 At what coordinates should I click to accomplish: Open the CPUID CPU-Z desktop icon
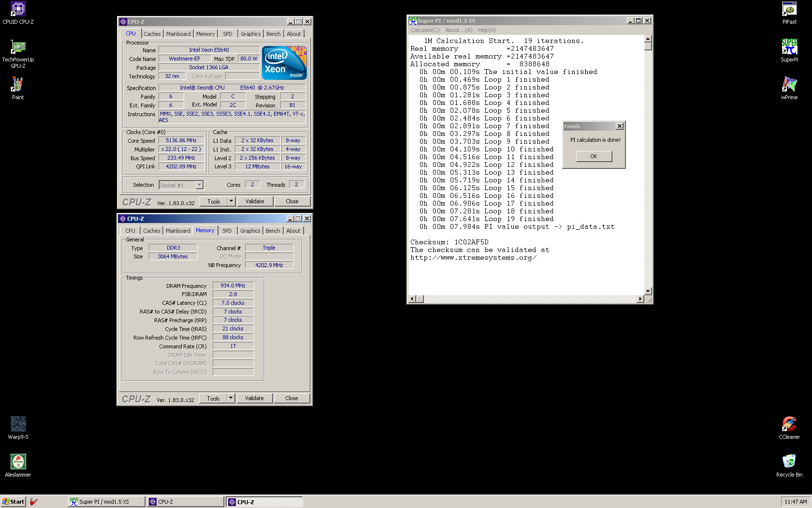(18, 13)
